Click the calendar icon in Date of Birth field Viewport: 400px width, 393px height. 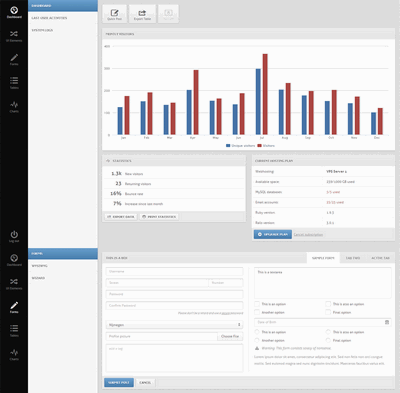coord(387,322)
